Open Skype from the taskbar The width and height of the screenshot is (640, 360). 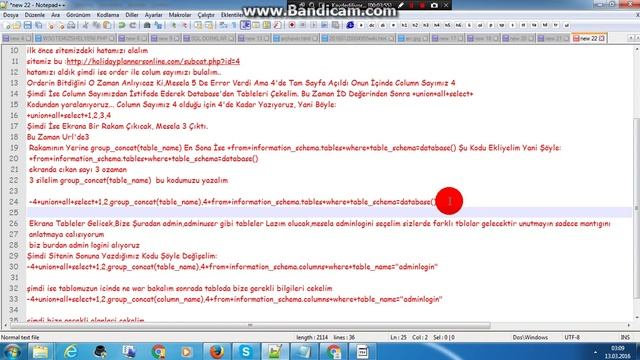tap(246, 351)
